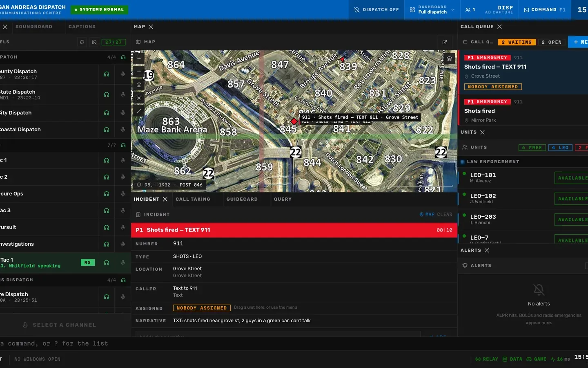Click the map locate/focus target icon
This screenshot has width=588, height=368.
click(x=139, y=98)
